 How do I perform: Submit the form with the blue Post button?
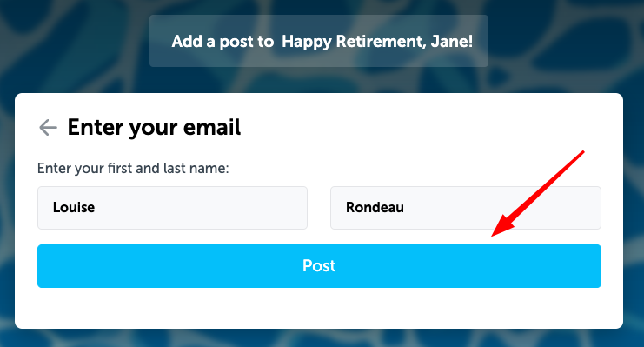tap(319, 266)
